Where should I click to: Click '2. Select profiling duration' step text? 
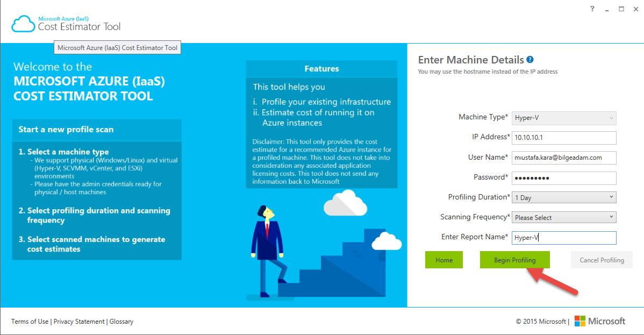[x=95, y=216]
